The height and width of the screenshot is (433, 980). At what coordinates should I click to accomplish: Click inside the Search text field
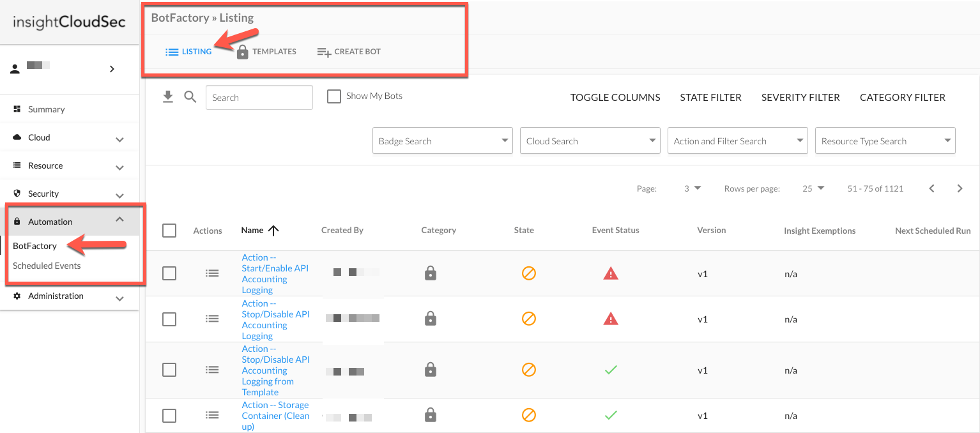pos(259,97)
